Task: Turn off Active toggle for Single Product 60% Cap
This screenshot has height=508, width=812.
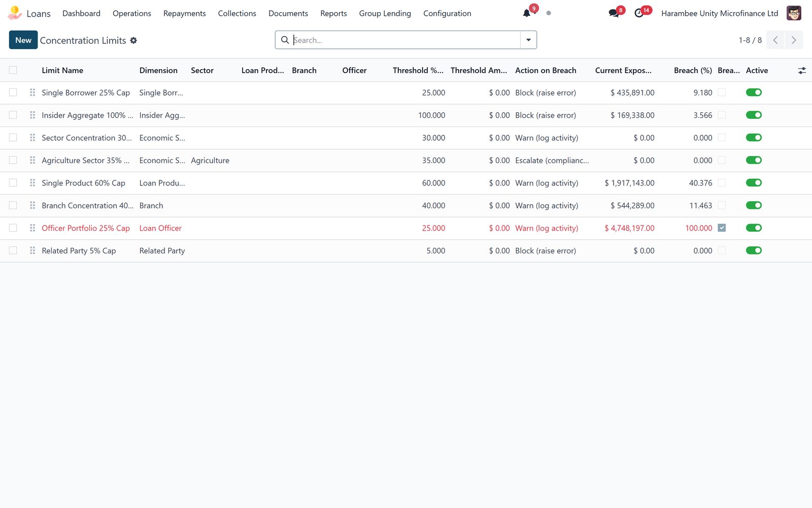Action: pos(754,183)
